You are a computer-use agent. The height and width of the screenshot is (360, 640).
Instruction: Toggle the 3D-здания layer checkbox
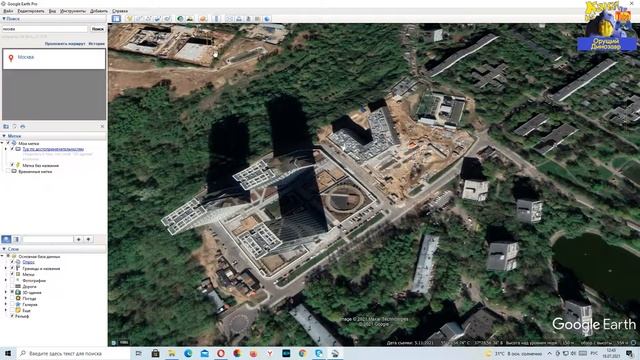(12, 292)
